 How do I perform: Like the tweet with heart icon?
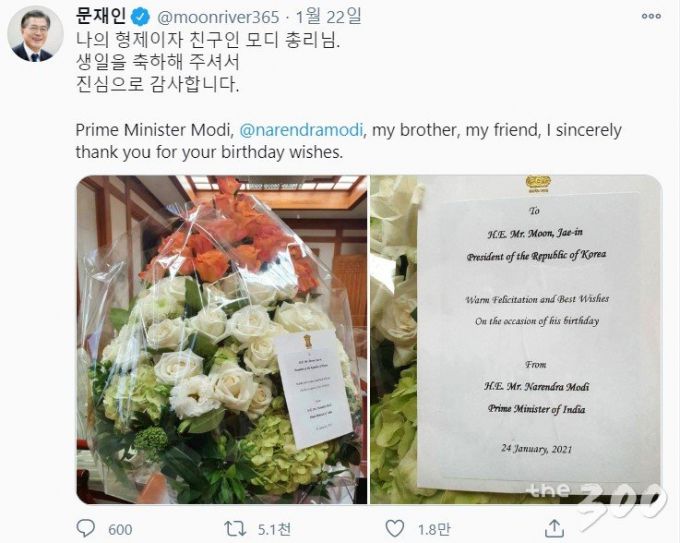coord(395,529)
